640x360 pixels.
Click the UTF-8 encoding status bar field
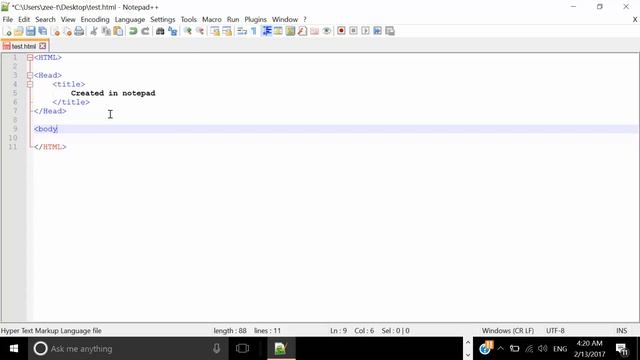[555, 331]
